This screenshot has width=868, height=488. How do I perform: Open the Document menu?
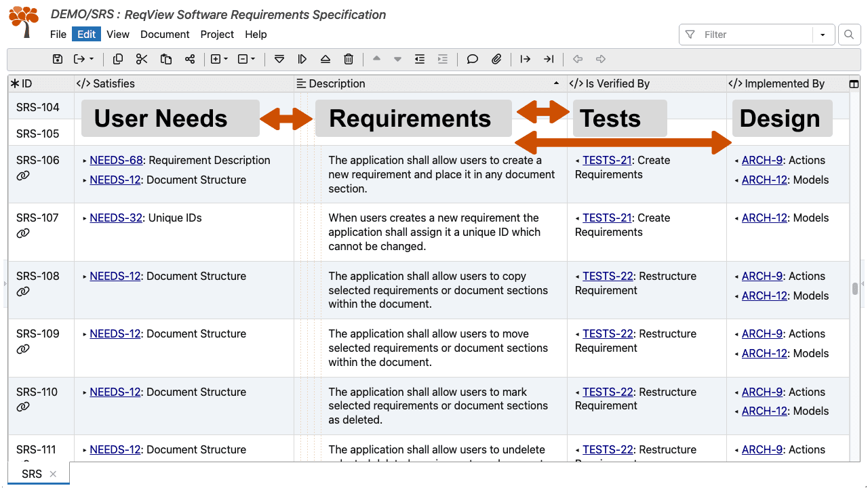click(164, 34)
